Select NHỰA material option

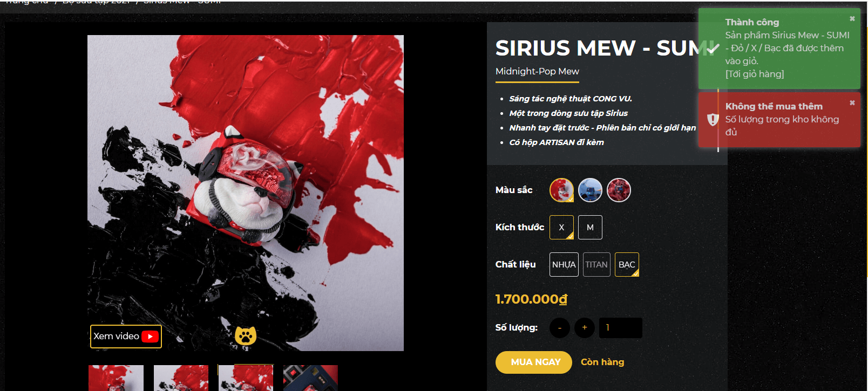(x=564, y=265)
